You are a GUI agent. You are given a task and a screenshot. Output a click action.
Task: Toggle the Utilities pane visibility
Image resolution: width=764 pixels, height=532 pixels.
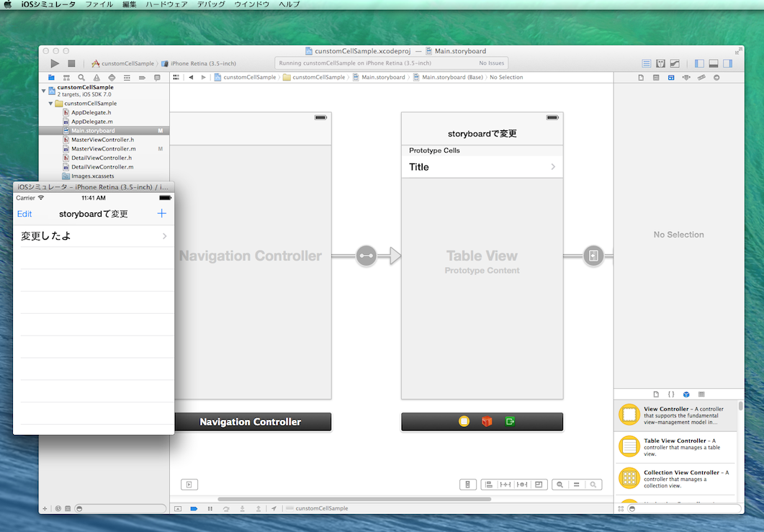pos(727,63)
